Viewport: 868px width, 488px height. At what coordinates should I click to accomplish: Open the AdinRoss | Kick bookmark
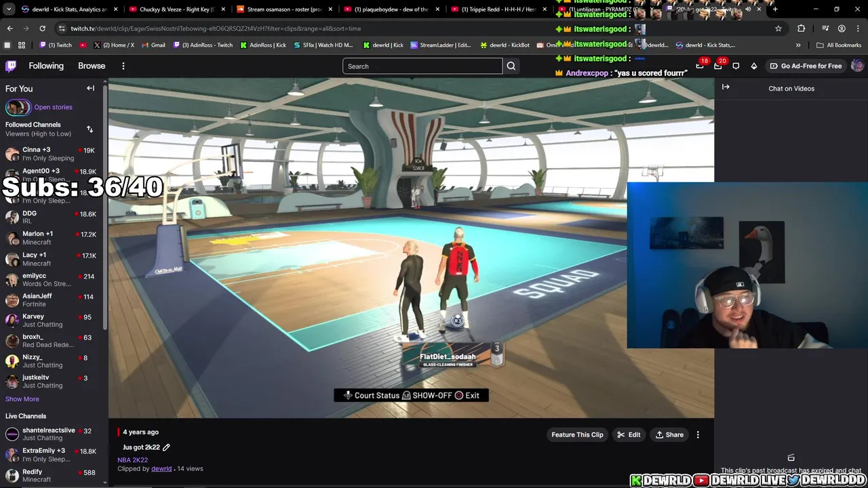262,45
